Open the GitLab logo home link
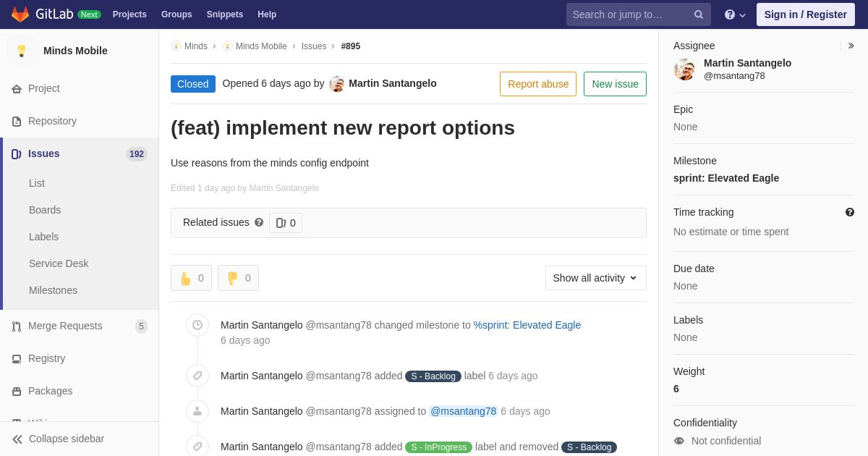Viewport: 868px width, 456px height. click(x=42, y=14)
